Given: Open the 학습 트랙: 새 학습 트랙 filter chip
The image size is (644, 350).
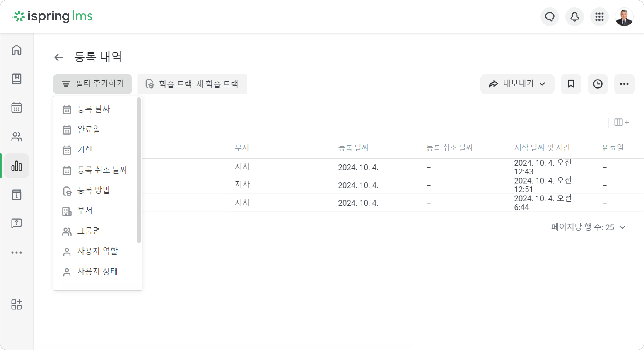Looking at the screenshot, I should (x=192, y=84).
